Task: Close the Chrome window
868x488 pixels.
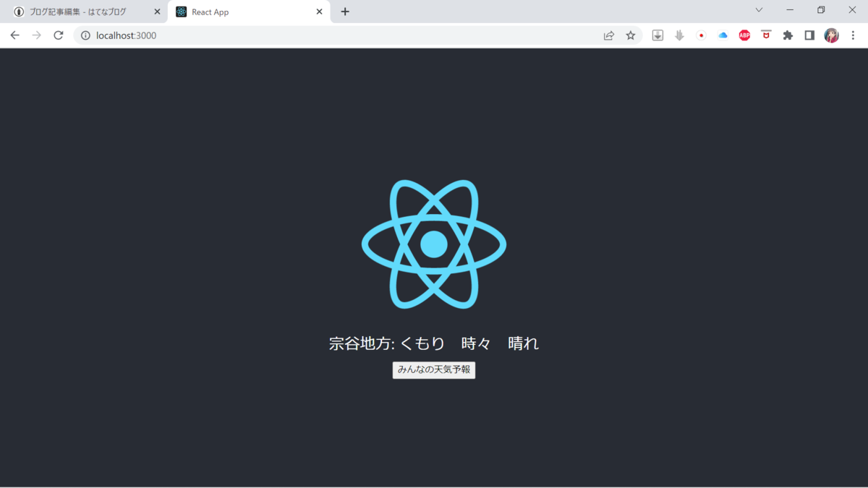Action: pyautogui.click(x=852, y=10)
